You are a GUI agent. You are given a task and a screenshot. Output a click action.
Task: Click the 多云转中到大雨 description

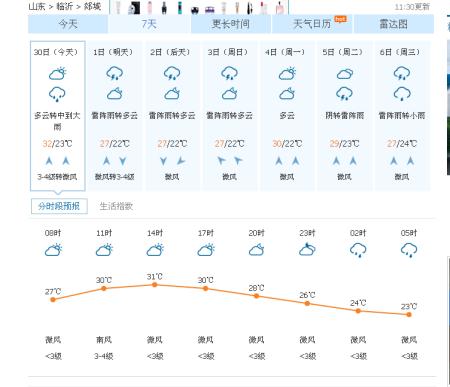click(x=57, y=121)
